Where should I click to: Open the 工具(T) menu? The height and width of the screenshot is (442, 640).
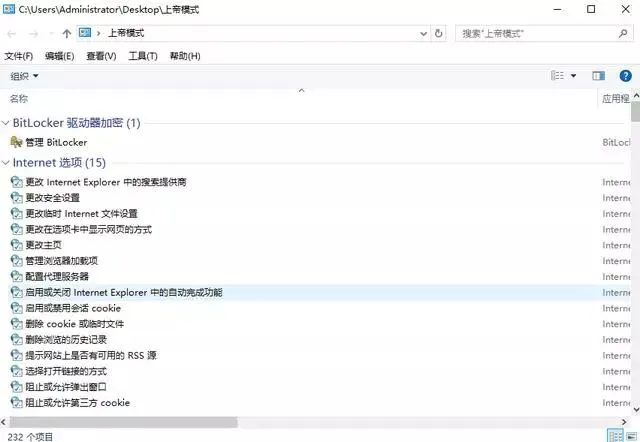click(143, 56)
